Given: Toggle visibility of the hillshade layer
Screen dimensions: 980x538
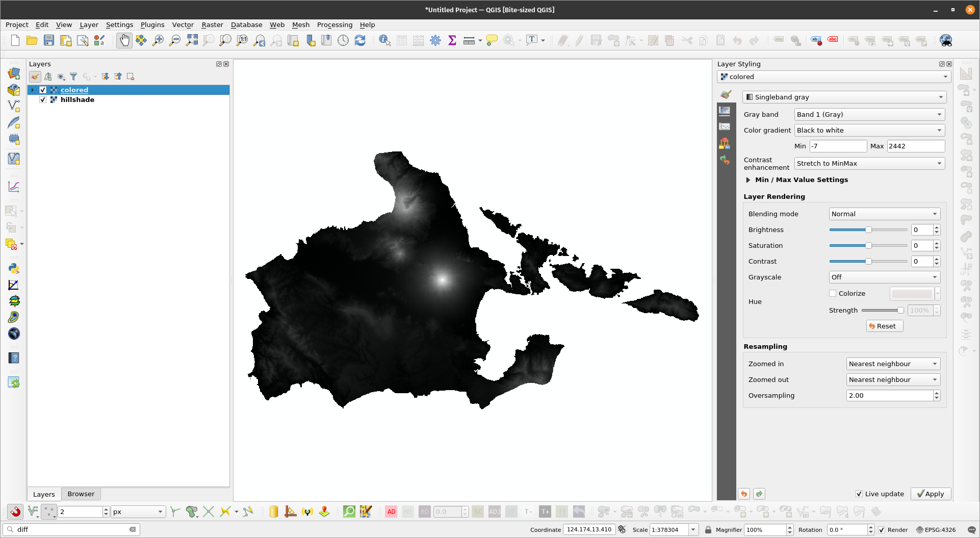Looking at the screenshot, I should pyautogui.click(x=43, y=100).
